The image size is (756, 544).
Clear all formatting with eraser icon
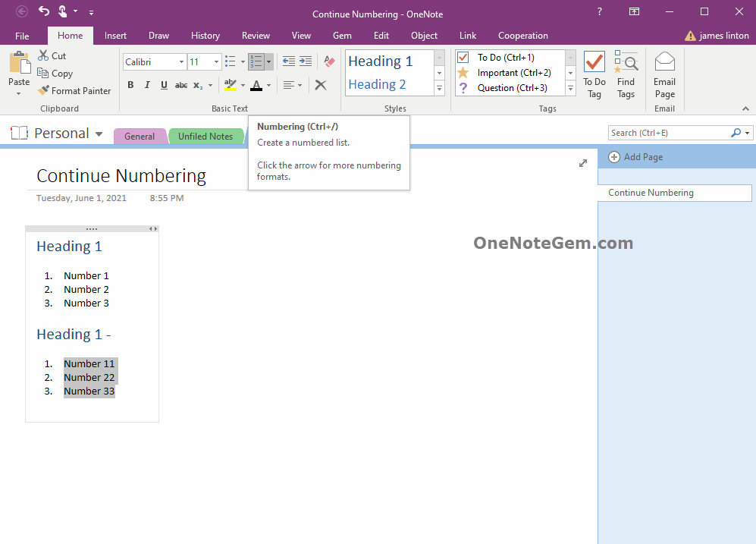pyautogui.click(x=329, y=61)
